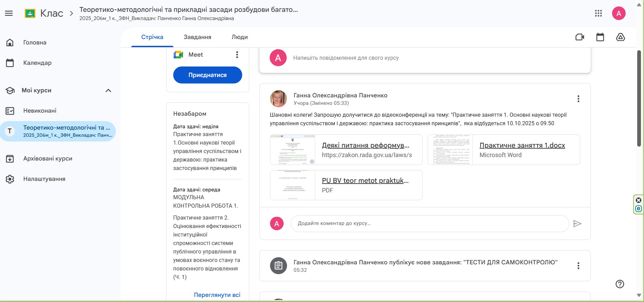This screenshot has height=302, width=644.
Task: Click the course comment input field
Action: (x=430, y=224)
